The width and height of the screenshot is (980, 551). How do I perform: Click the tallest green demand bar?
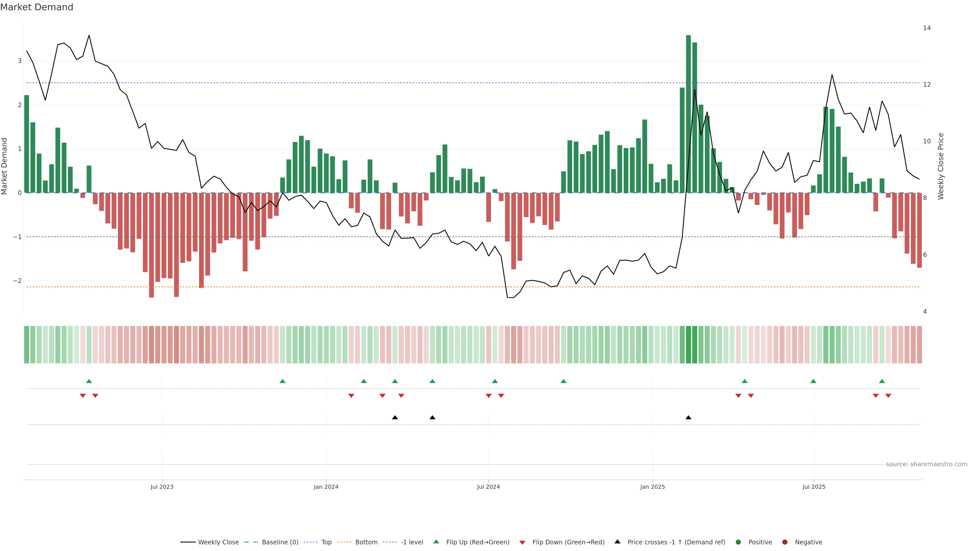tap(688, 114)
